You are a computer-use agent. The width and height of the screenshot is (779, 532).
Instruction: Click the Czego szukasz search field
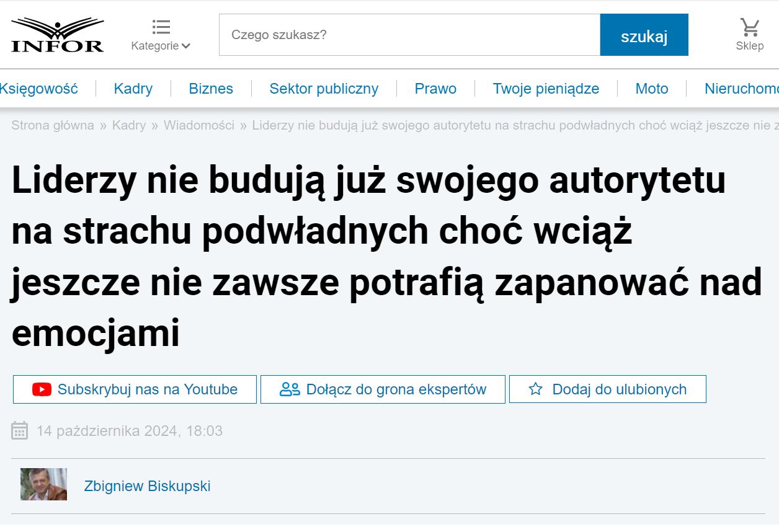(409, 35)
